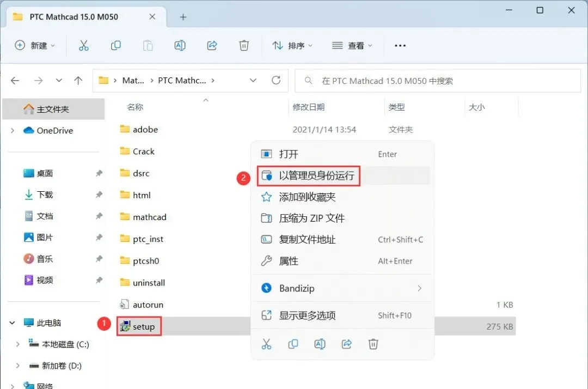
Task: Select the setup application file
Action: (139, 326)
